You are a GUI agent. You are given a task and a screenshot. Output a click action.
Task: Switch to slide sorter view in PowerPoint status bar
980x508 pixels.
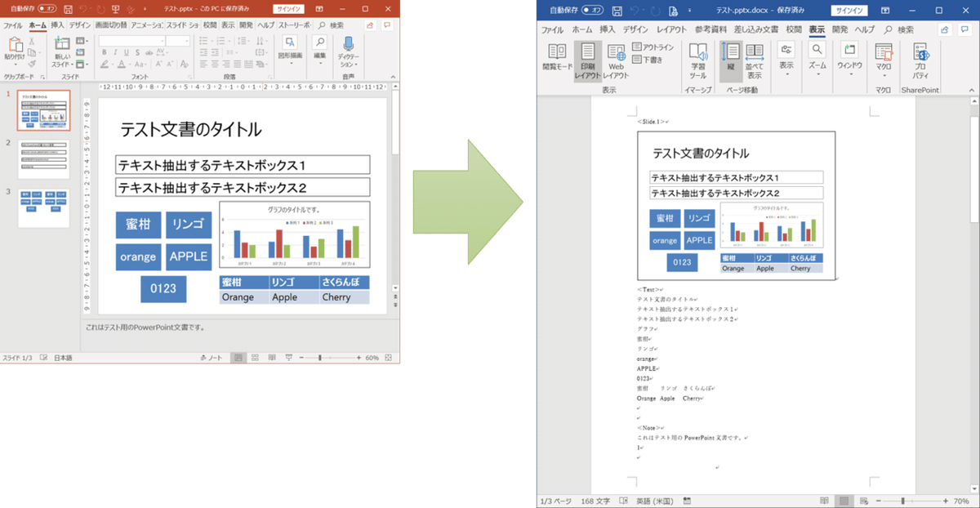point(255,358)
